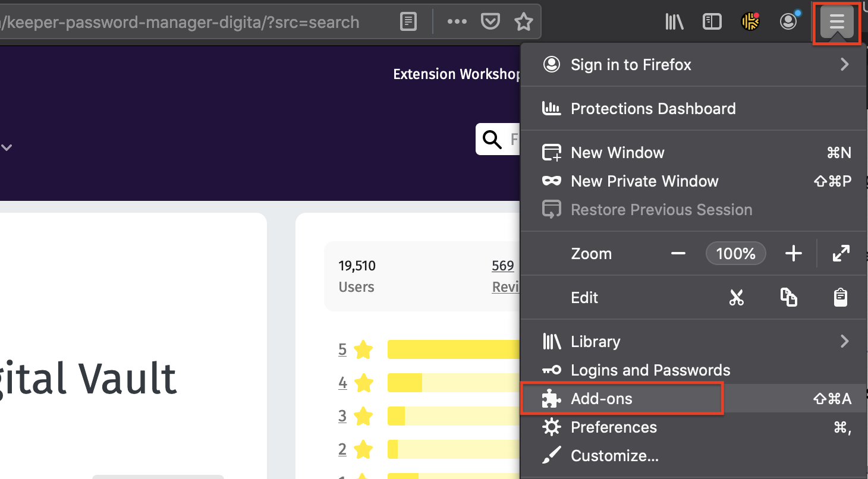Viewport: 868px width, 479px height.
Task: Click the Firefox account avatar icon
Action: pos(788,22)
